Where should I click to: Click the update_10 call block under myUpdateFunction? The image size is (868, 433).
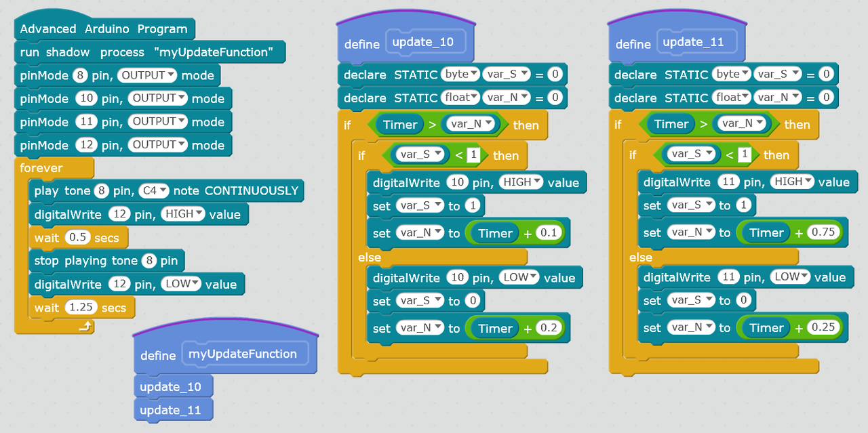click(170, 387)
